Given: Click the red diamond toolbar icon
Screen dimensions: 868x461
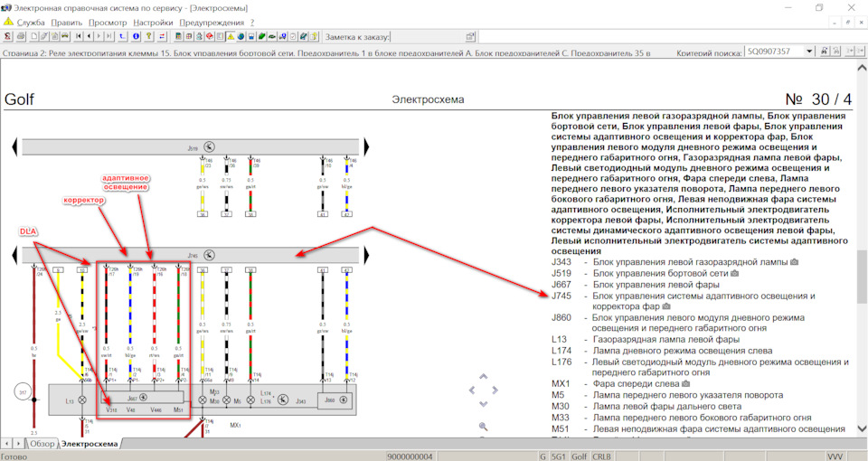Looking at the screenshot, I should pos(209,36).
